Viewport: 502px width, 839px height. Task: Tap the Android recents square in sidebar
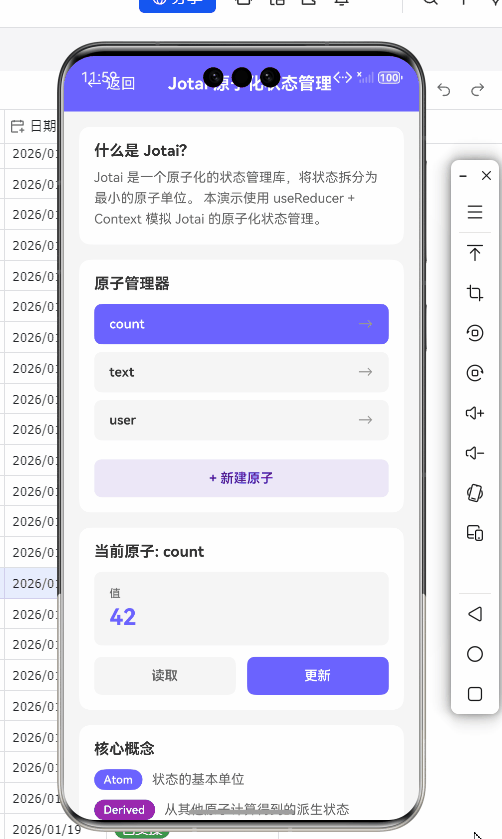point(475,694)
